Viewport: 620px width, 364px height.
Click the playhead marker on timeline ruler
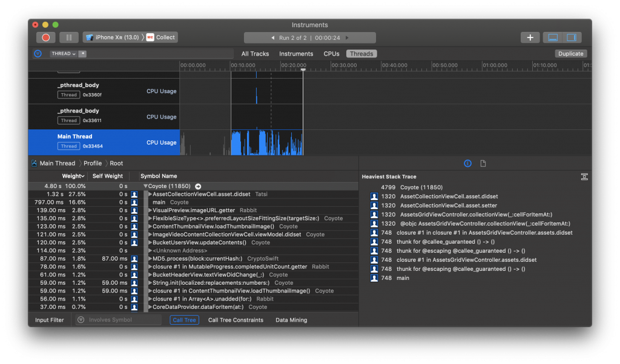pyautogui.click(x=303, y=70)
